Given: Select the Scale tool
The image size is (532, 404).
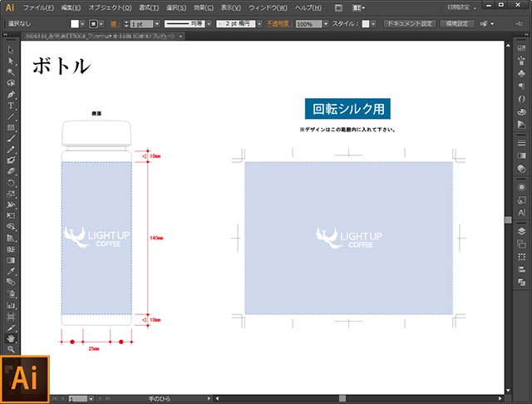Looking at the screenshot, I should [x=11, y=194].
